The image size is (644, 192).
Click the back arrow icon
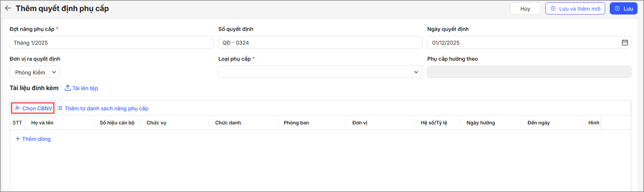pyautogui.click(x=8, y=8)
